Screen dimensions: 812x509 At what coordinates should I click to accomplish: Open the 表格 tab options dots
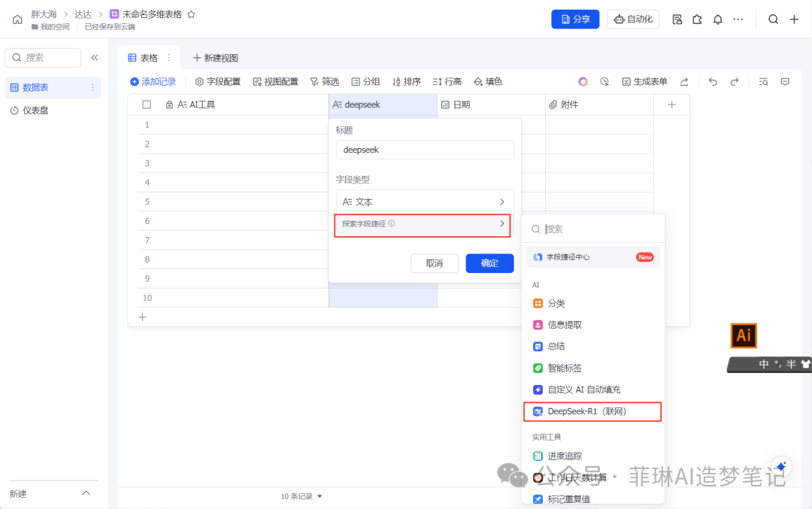[x=169, y=57]
